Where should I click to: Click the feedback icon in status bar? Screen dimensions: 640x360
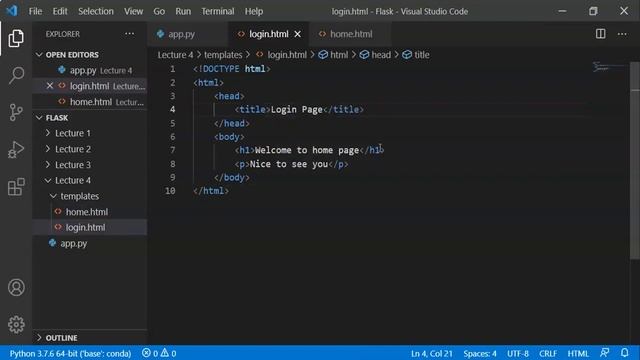pyautogui.click(x=604, y=353)
